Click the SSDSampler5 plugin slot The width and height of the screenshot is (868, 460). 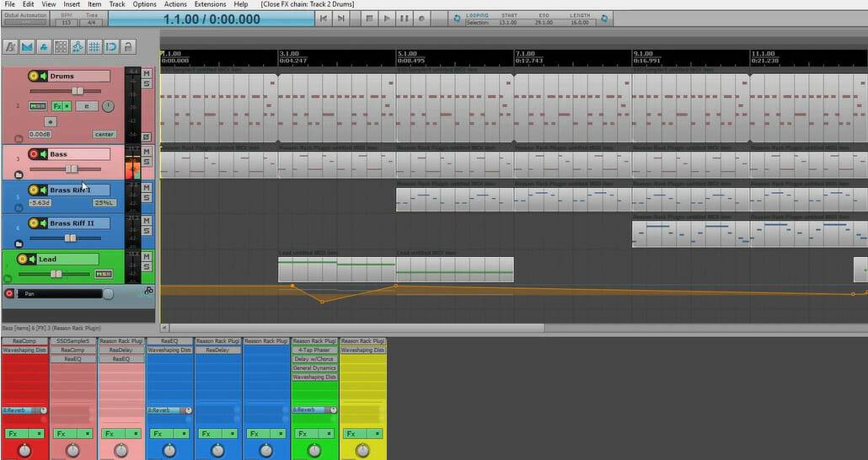point(73,340)
